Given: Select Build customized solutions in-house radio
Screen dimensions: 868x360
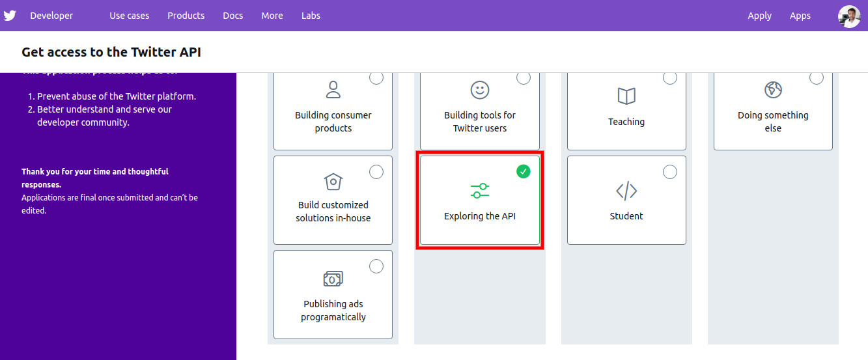Looking at the screenshot, I should [x=376, y=172].
